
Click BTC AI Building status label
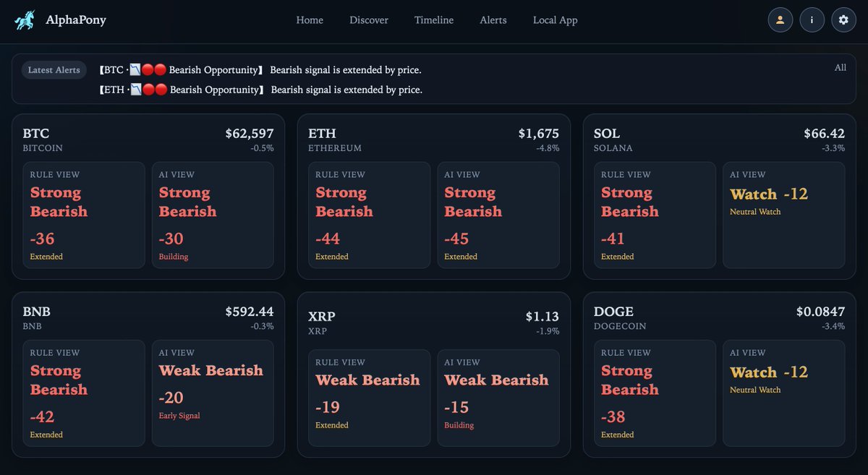pos(173,257)
